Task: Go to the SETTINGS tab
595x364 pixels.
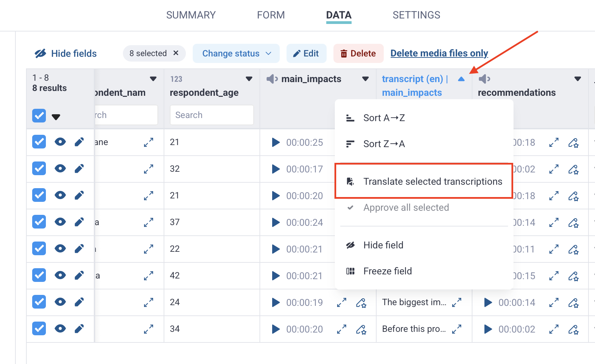Action: 416,15
